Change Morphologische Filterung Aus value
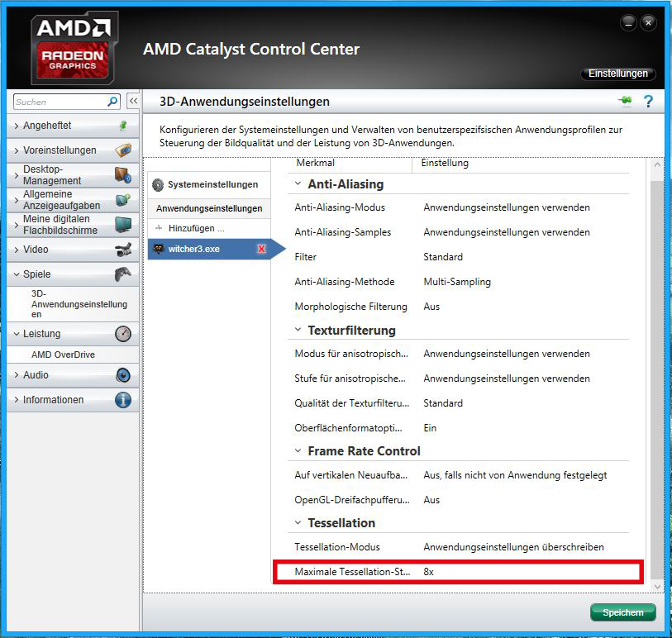 click(431, 307)
